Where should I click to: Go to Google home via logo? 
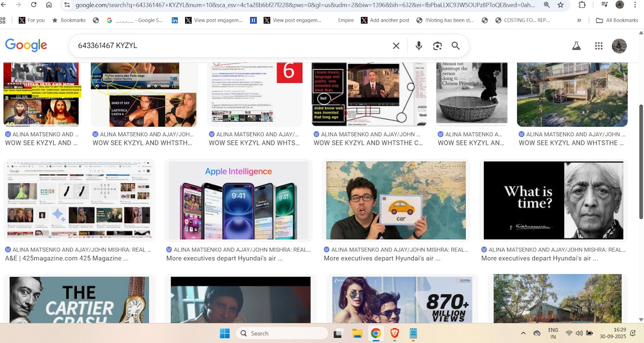pyautogui.click(x=26, y=45)
